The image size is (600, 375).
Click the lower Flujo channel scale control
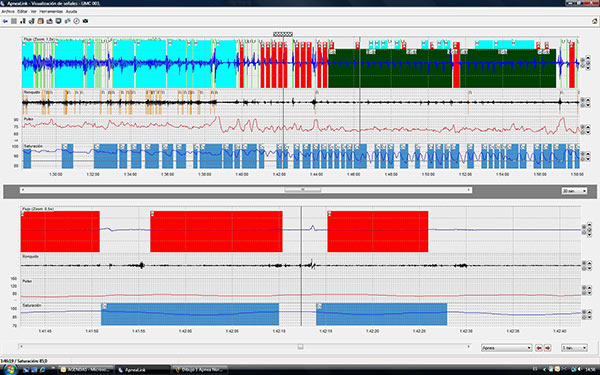click(586, 230)
